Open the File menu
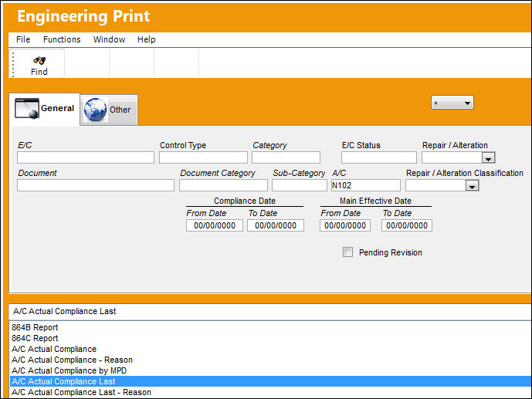Viewport: 532px width, 399px height. 23,39
